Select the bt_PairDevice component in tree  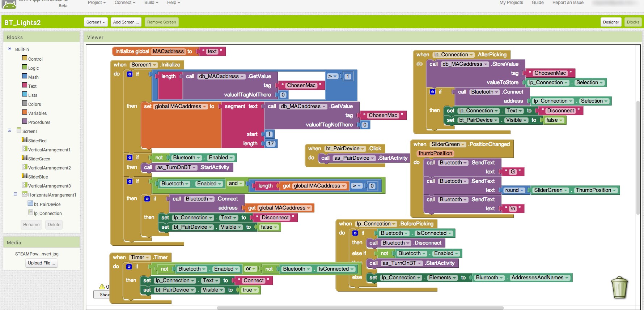(x=47, y=204)
